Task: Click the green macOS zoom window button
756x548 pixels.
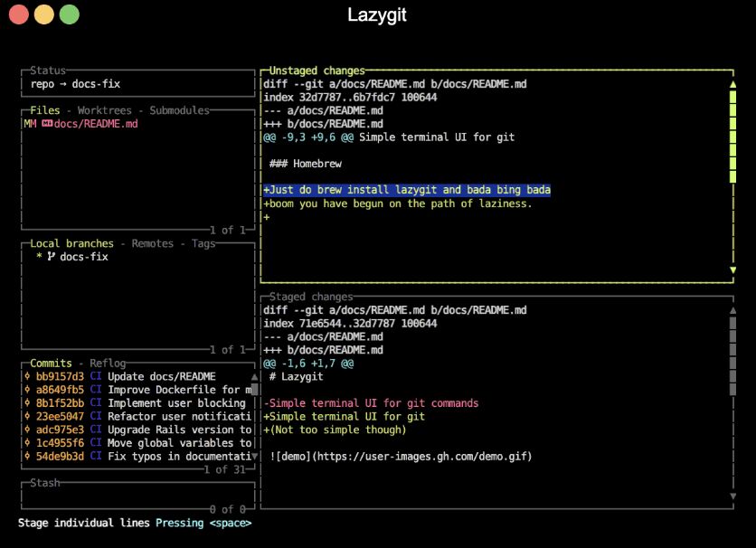Action: coord(69,14)
